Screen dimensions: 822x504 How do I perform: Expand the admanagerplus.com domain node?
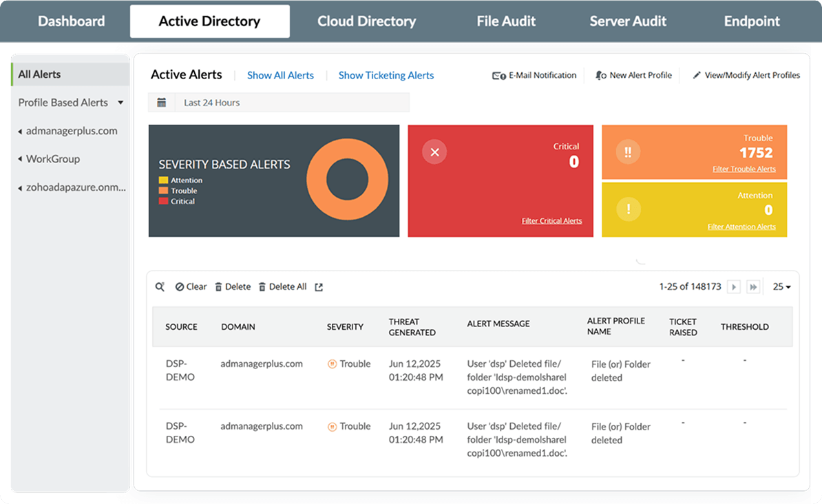pos(21,132)
